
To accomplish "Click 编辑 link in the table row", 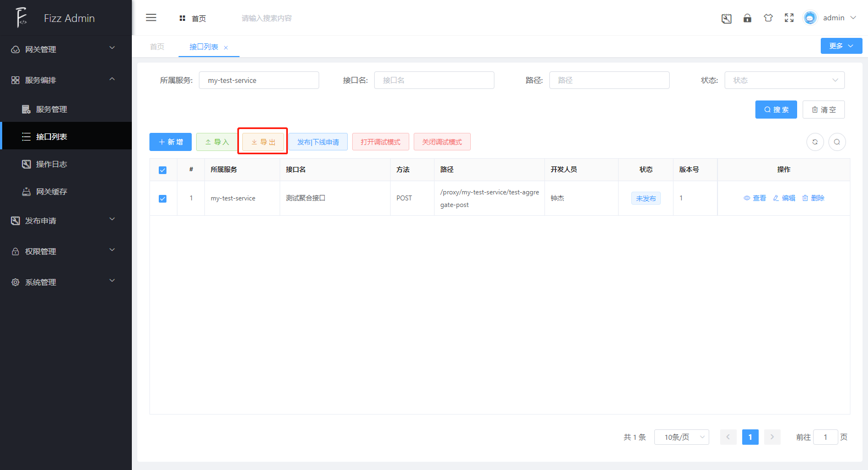I will 784,198.
